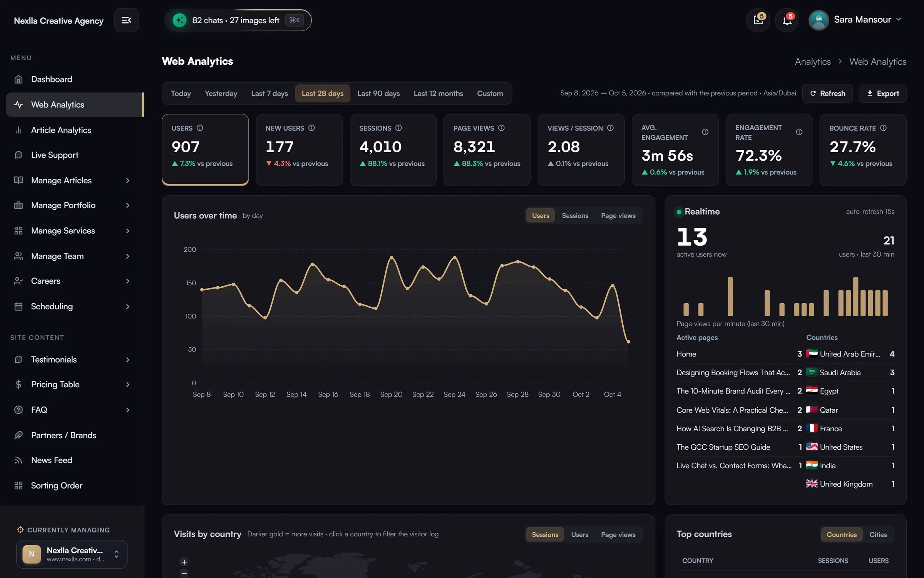The image size is (924, 578).
Task: Click the Live Support chat bubble icon
Action: pos(18,155)
